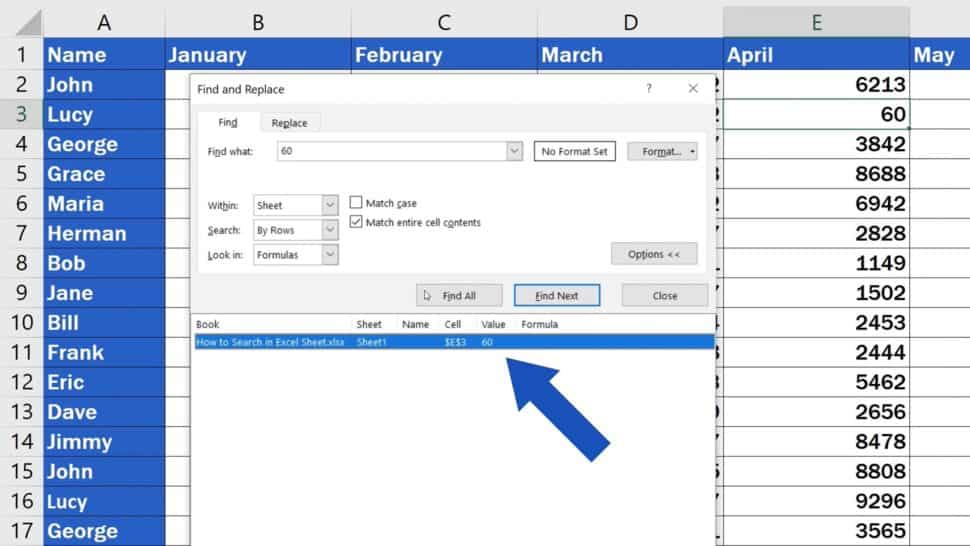This screenshot has height=546, width=970.
Task: Expand the Find what dropdown arrow
Action: tap(514, 152)
